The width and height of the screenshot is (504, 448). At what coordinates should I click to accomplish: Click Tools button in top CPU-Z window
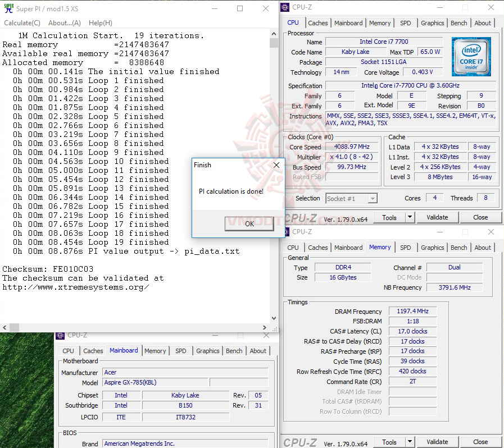[389, 217]
